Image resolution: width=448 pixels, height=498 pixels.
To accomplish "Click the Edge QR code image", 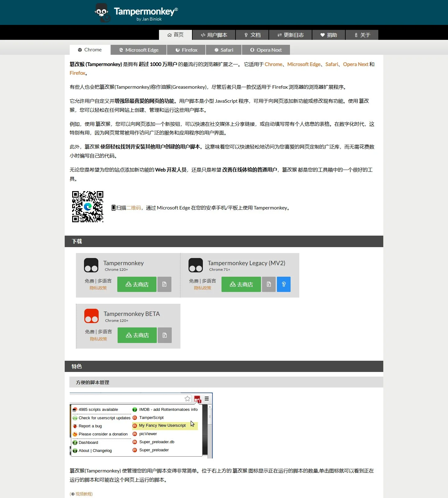I will (x=88, y=207).
